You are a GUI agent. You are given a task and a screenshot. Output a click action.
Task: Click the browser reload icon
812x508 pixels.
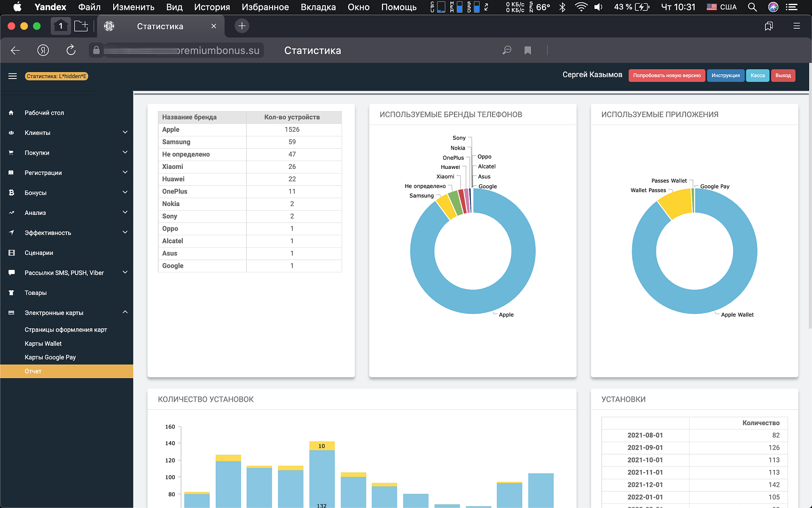71,50
